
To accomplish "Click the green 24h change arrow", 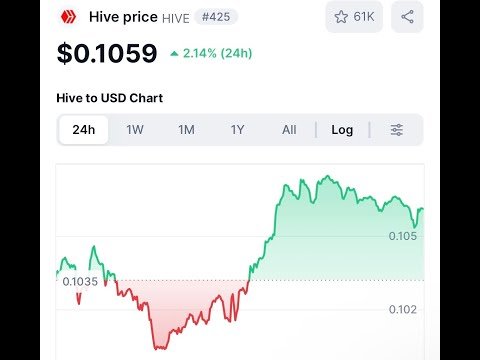I will point(174,53).
